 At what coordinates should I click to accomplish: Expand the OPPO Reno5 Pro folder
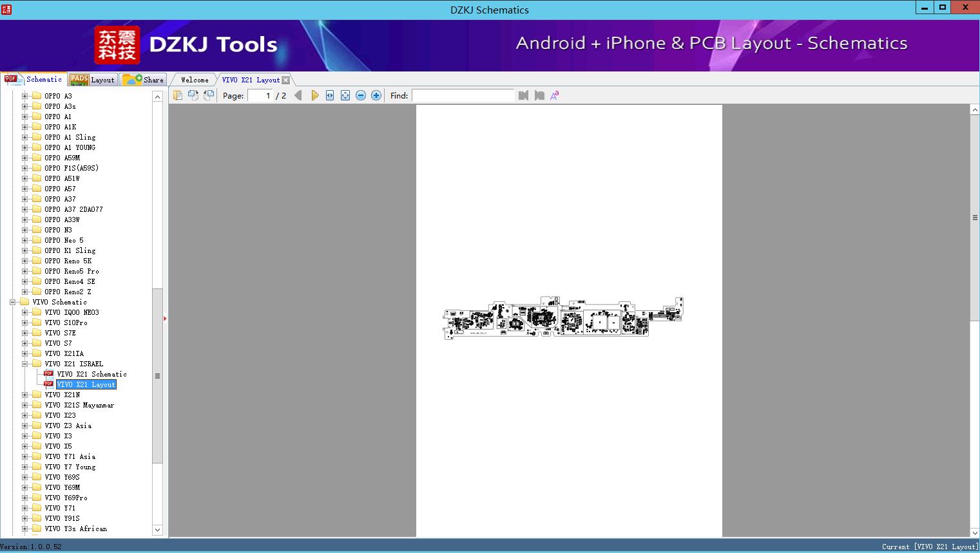point(24,271)
